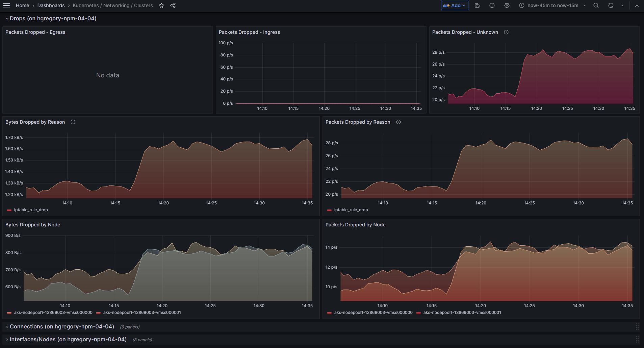Open dashboard settings gear
The height and width of the screenshot is (348, 644).
pyautogui.click(x=507, y=5)
